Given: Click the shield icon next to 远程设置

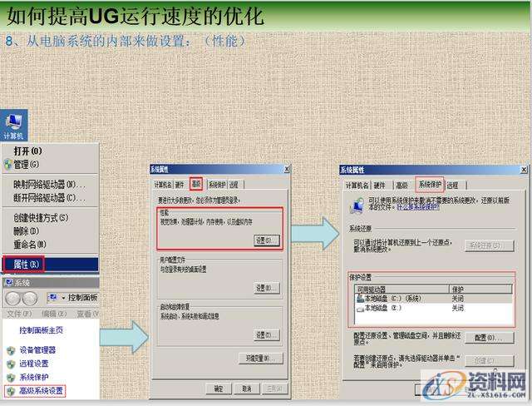Looking at the screenshot, I should [11, 364].
